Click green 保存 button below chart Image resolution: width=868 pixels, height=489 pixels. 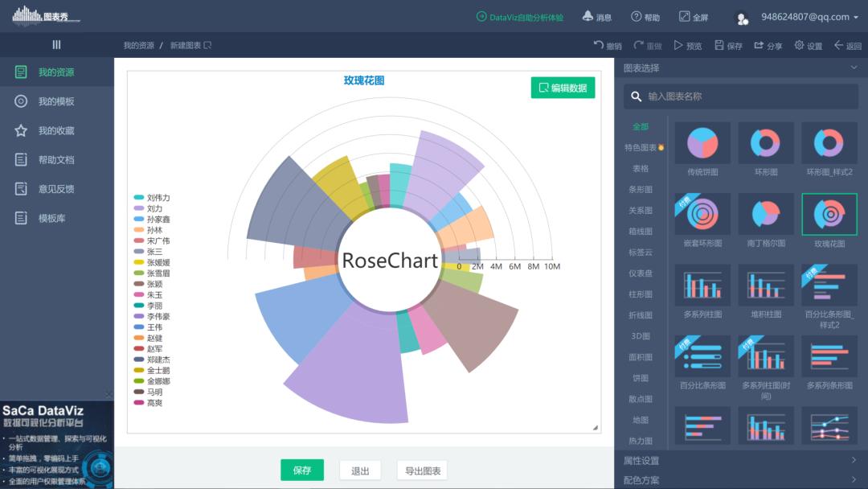pyautogui.click(x=302, y=471)
